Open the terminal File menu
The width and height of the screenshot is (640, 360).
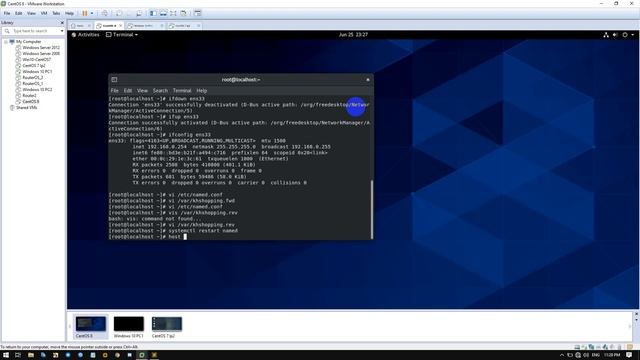click(115, 91)
